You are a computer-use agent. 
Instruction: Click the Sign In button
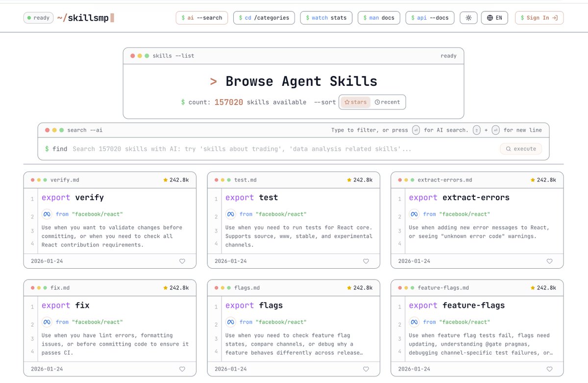(539, 18)
